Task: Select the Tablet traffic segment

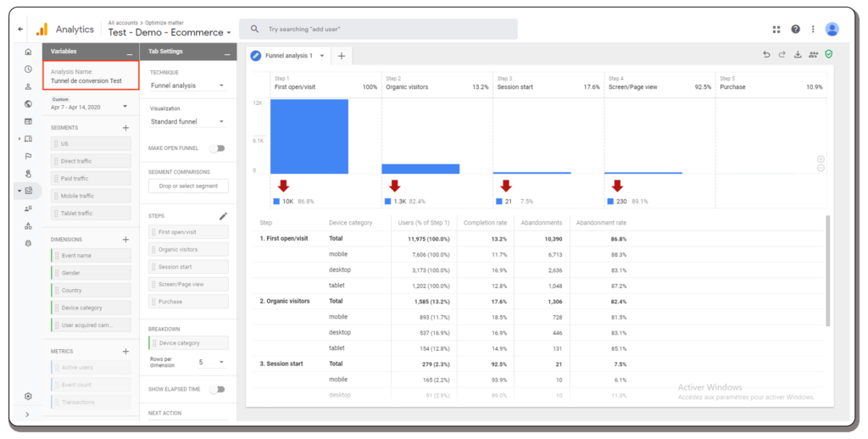Action: coord(91,213)
